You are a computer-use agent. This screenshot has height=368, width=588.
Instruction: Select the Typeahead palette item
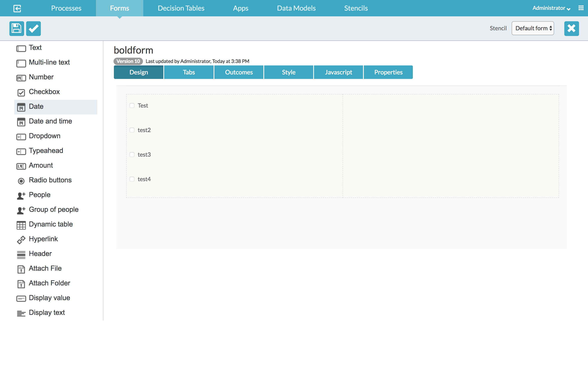coord(56,151)
